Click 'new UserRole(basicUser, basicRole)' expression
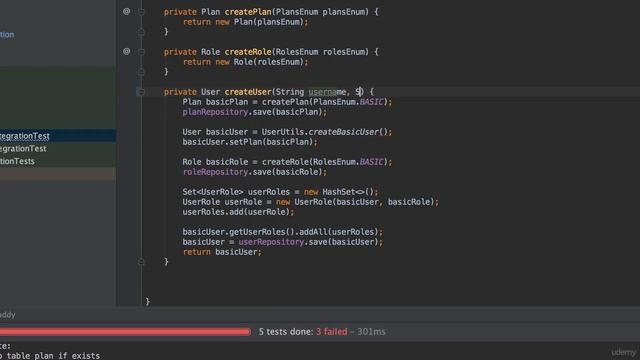The height and width of the screenshot is (360, 640). point(355,202)
